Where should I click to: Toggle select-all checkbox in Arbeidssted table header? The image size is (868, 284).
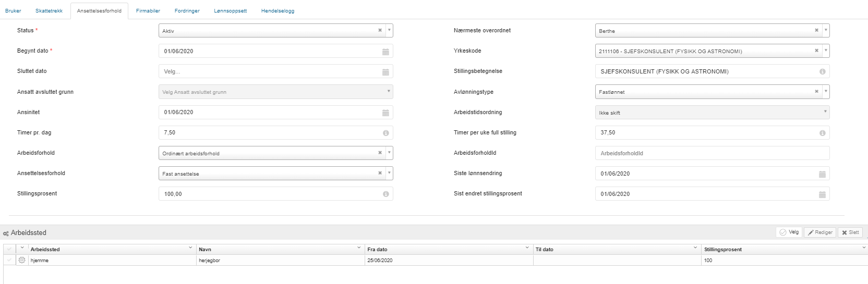(x=9, y=249)
